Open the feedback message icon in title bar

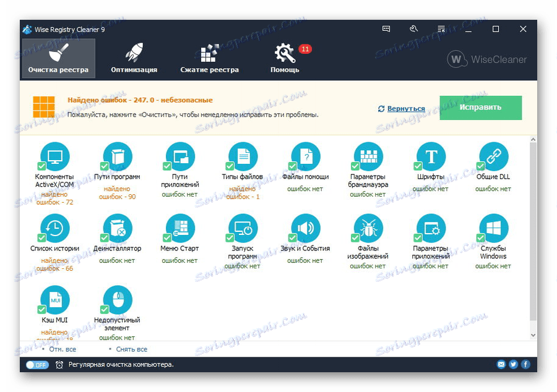(x=386, y=29)
